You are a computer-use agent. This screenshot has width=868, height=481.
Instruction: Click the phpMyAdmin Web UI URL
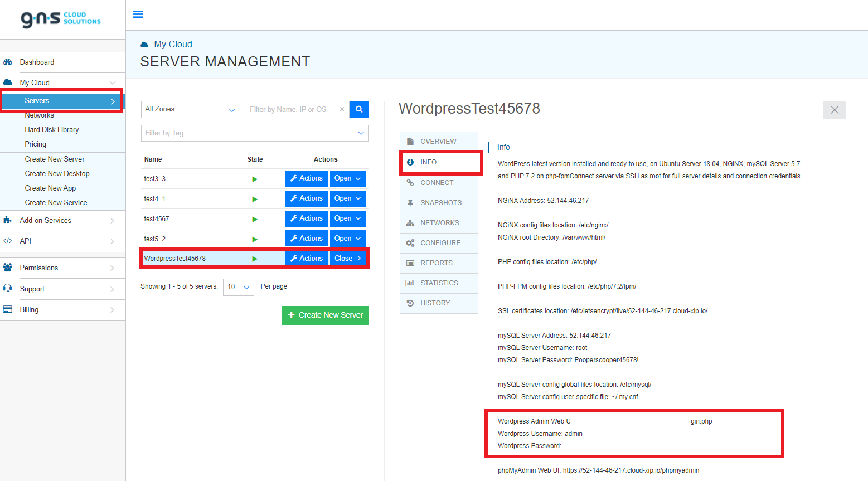coord(631,470)
